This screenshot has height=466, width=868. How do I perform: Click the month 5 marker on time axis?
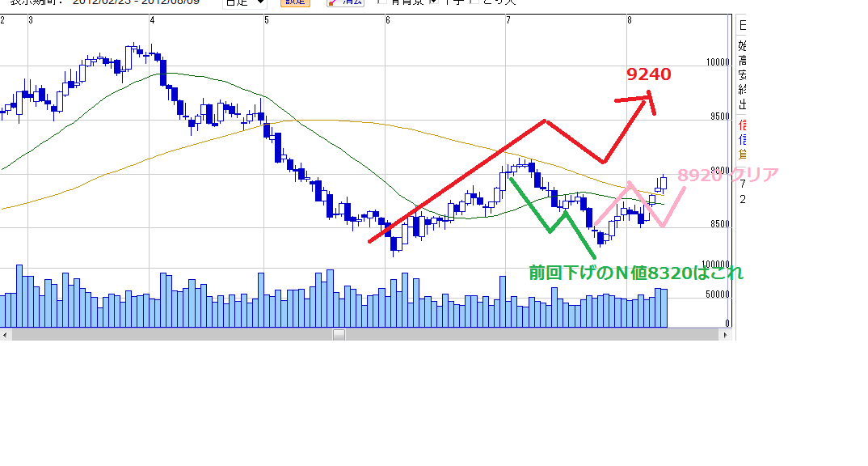[266, 20]
